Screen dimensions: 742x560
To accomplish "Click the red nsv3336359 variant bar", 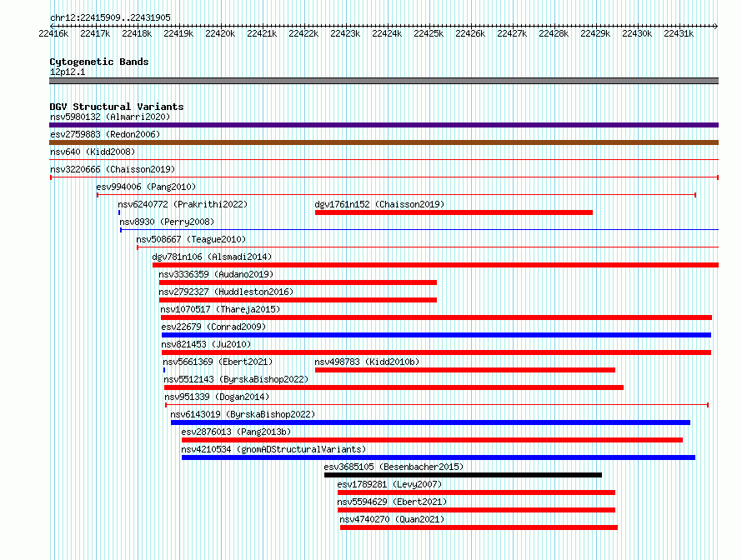I will point(298,282).
